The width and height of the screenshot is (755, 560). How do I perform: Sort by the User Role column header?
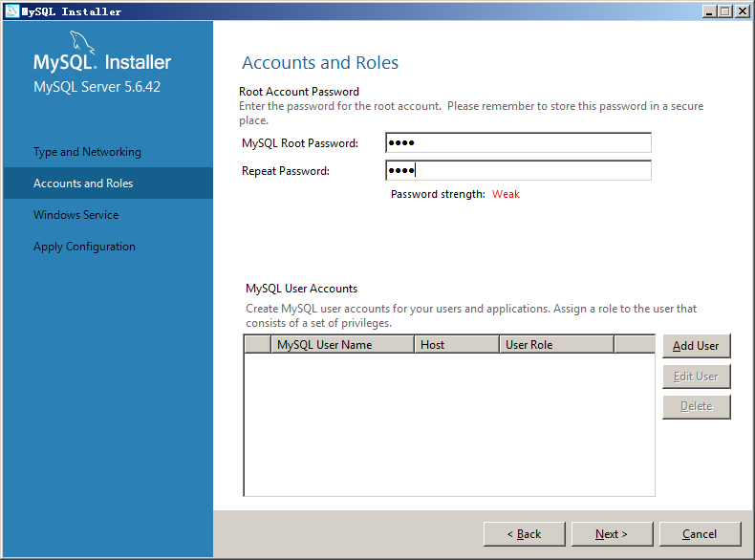point(556,345)
